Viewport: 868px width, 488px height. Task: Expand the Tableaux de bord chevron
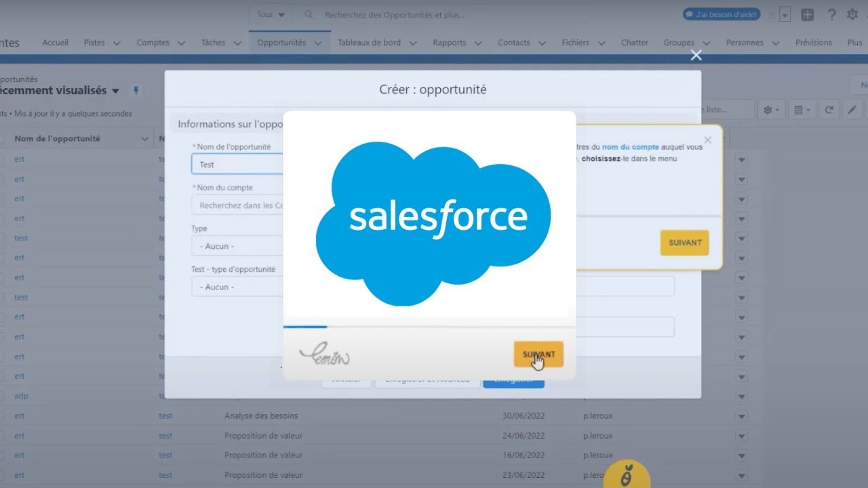coord(413,43)
